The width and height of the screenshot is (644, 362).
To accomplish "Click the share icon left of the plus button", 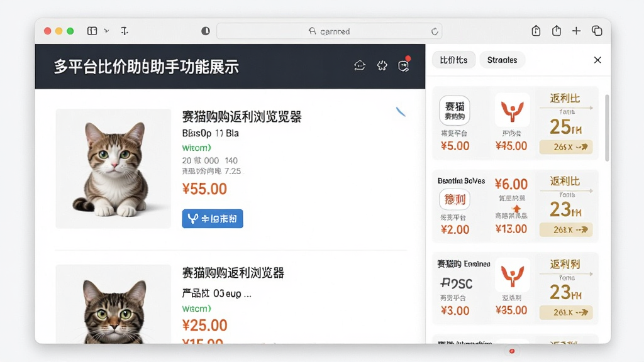I will 557,30.
